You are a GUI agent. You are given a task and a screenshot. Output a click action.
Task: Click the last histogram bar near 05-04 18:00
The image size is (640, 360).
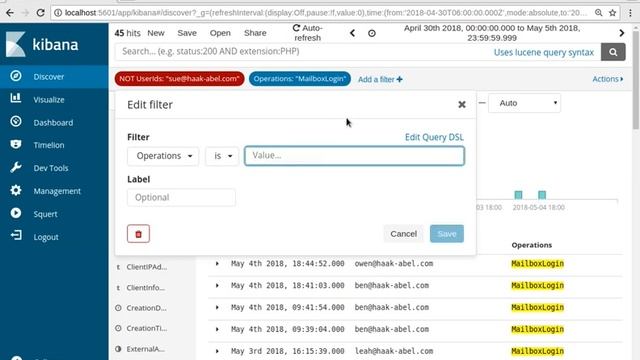point(542,195)
